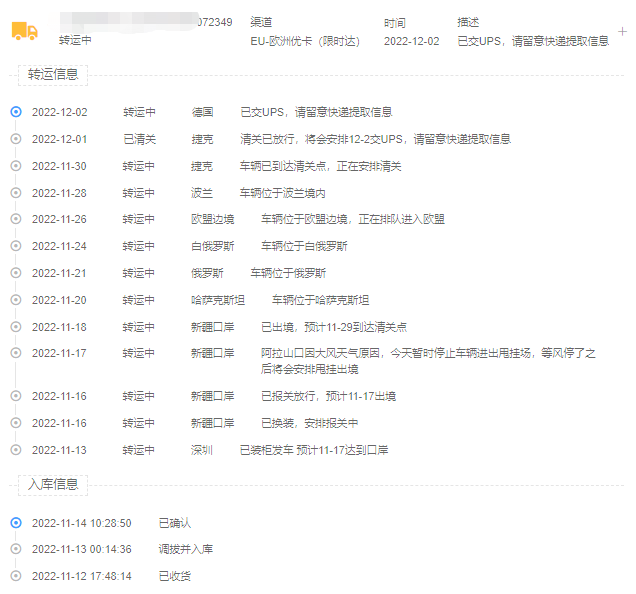Viewport: 636px width, 594px height.
Task: Click the 调拨并入库 status text
Action: click(x=186, y=549)
